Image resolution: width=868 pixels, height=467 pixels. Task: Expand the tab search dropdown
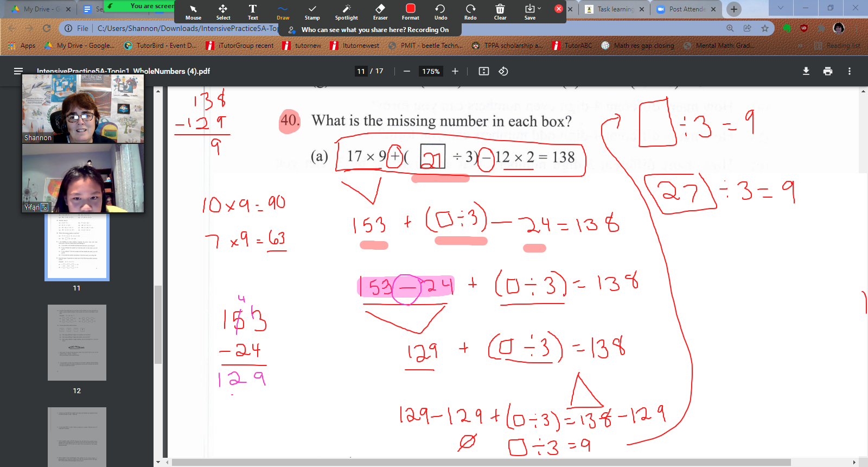tap(781, 8)
